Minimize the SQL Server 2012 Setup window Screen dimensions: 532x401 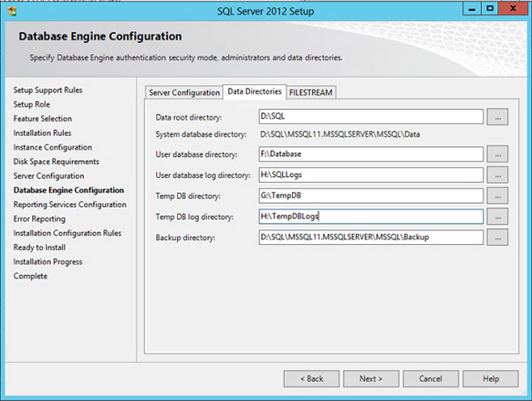click(x=472, y=9)
